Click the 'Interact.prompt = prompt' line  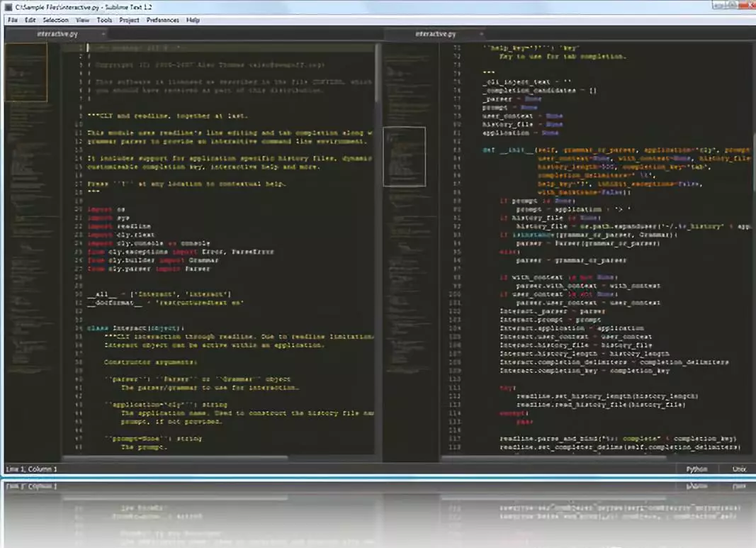click(550, 320)
